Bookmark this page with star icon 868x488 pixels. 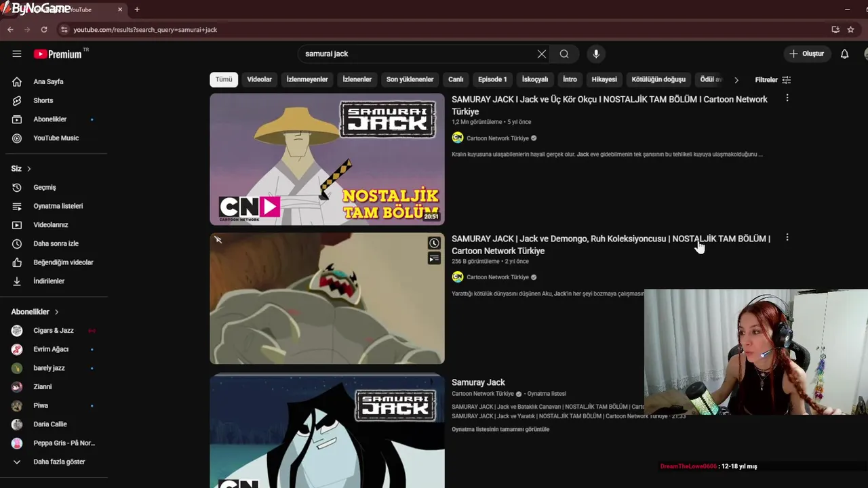click(850, 30)
